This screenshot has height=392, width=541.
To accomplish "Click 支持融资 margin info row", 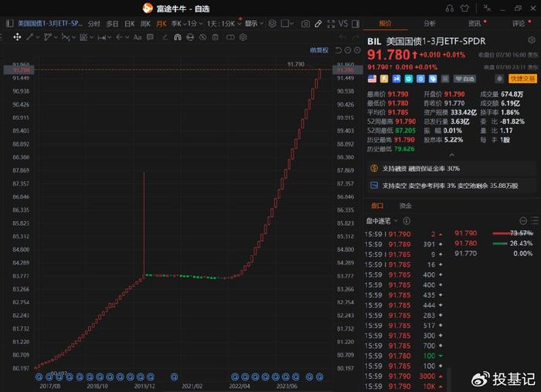I will pyautogui.click(x=451, y=169).
